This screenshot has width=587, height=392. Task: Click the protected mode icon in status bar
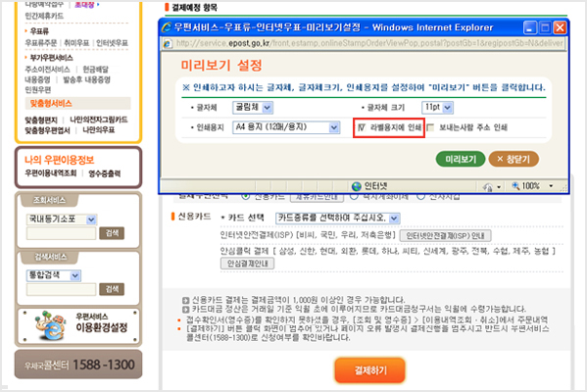tap(487, 186)
